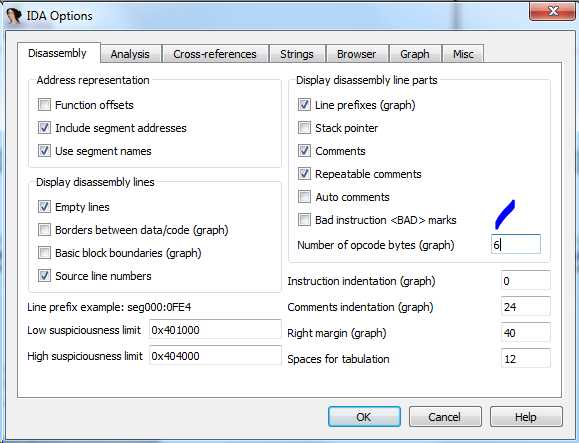
Task: Select the Misc tab
Action: coord(463,54)
